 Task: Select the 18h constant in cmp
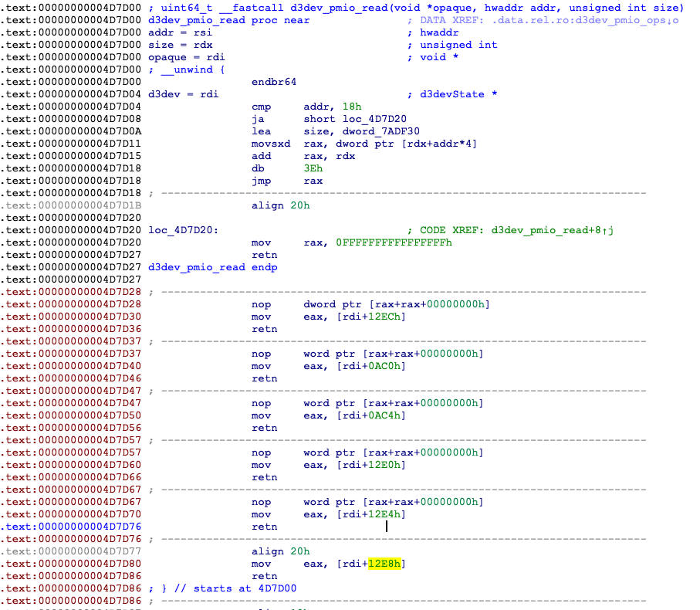click(352, 107)
